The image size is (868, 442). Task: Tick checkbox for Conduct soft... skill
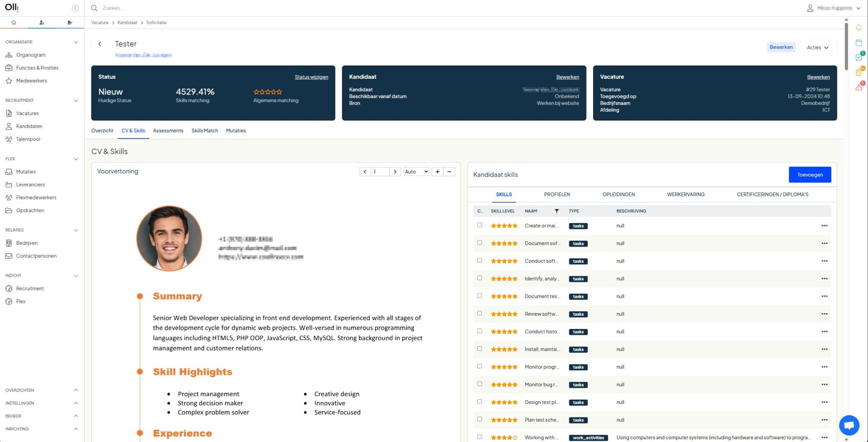[x=480, y=261]
